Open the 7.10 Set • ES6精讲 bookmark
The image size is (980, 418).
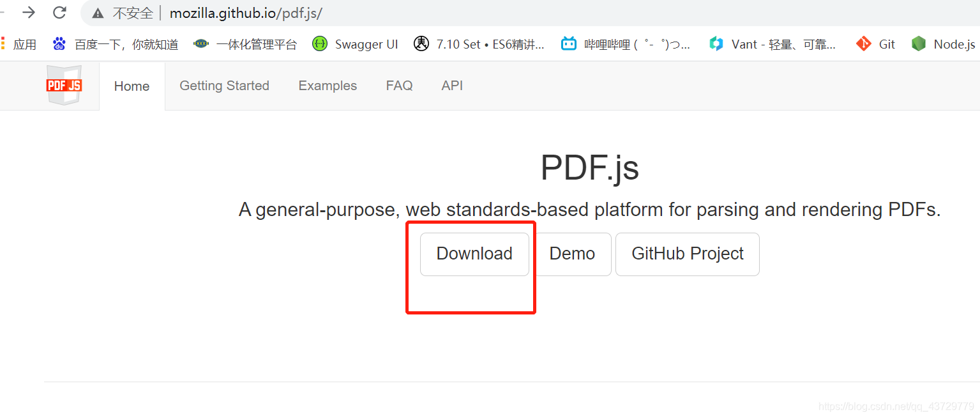click(490, 45)
